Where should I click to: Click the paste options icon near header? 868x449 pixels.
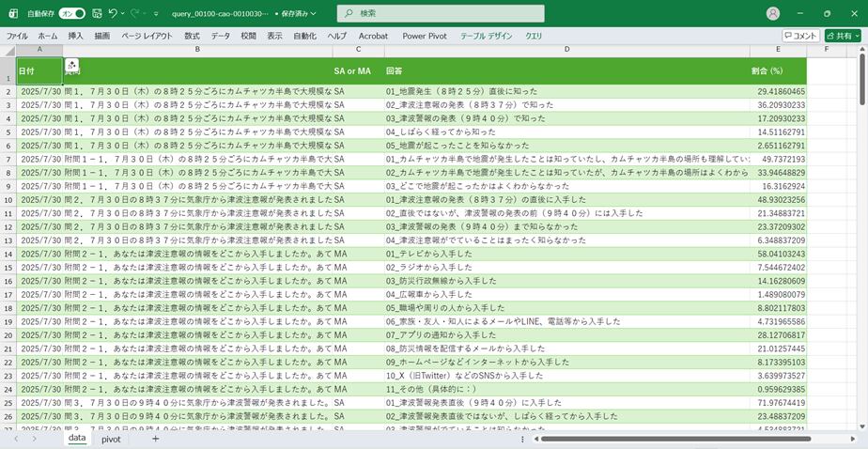[x=72, y=64]
